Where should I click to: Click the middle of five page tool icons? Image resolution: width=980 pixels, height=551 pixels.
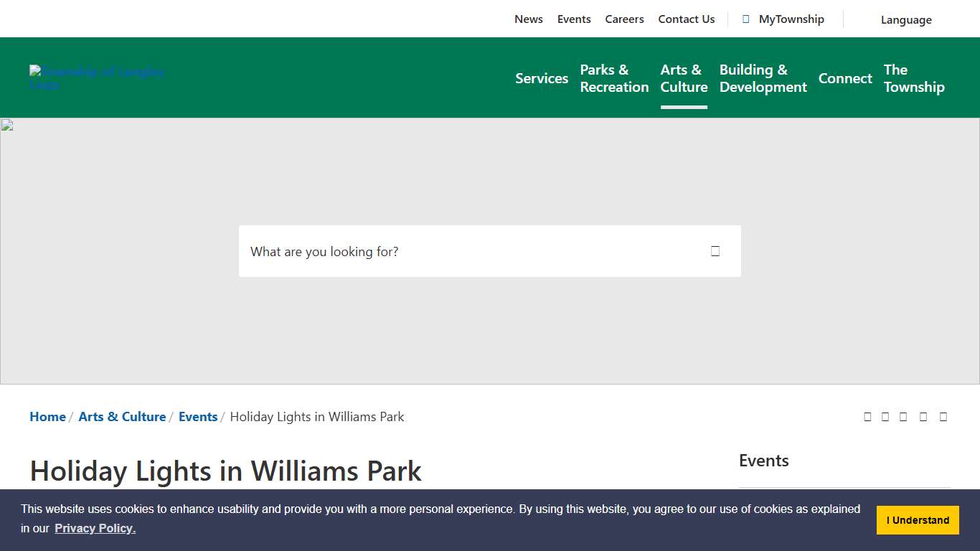tap(903, 417)
